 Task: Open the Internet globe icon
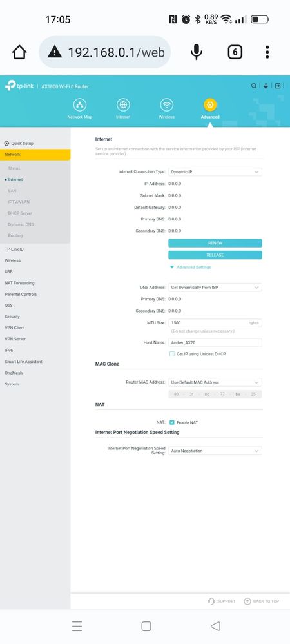coord(123,104)
